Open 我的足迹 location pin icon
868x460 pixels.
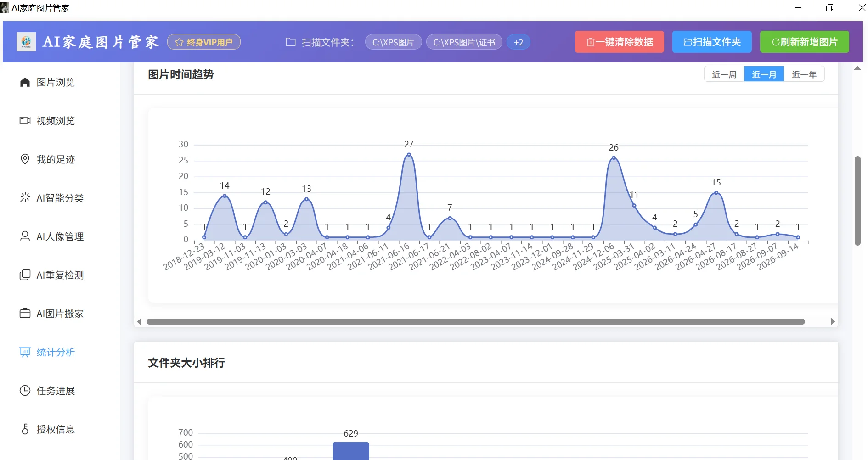[x=25, y=159]
